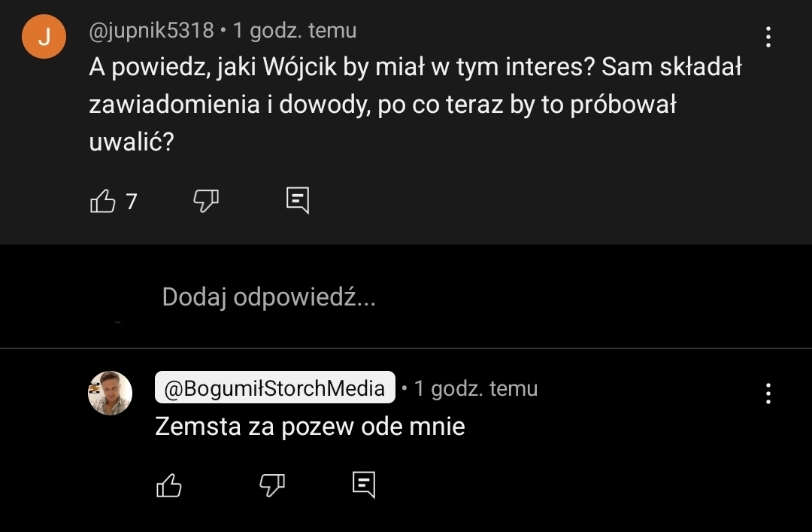
Task: Dislike the reply 'Zemsta za pozew ode mnie'
Action: point(271,485)
